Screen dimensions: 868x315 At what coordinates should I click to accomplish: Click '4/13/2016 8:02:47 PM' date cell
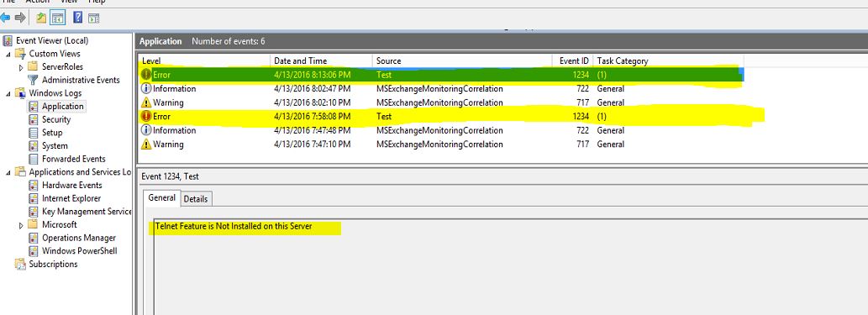[x=313, y=88]
